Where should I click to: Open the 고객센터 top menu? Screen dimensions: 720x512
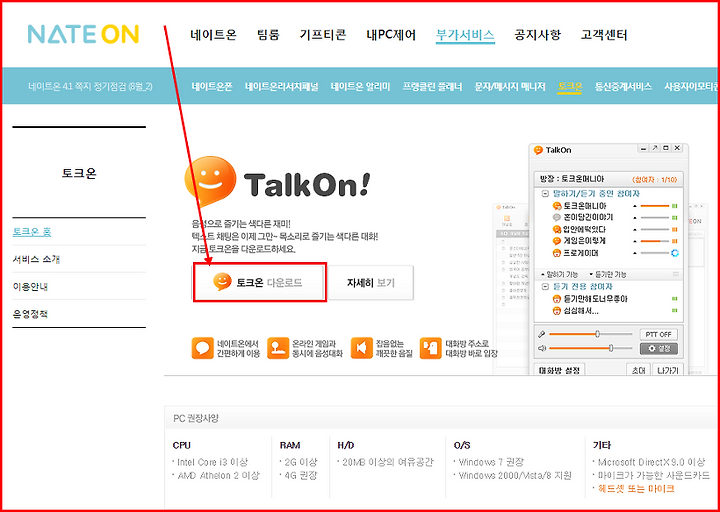click(x=604, y=35)
